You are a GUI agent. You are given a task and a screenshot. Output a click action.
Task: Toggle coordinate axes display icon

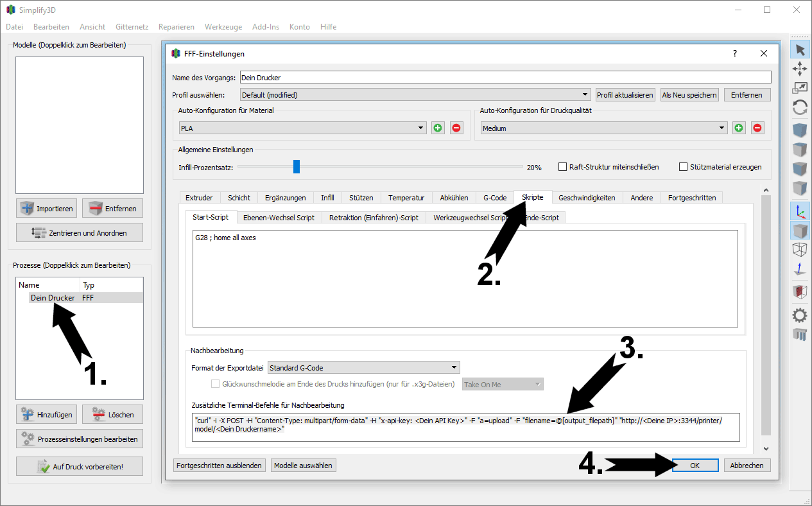tap(800, 211)
